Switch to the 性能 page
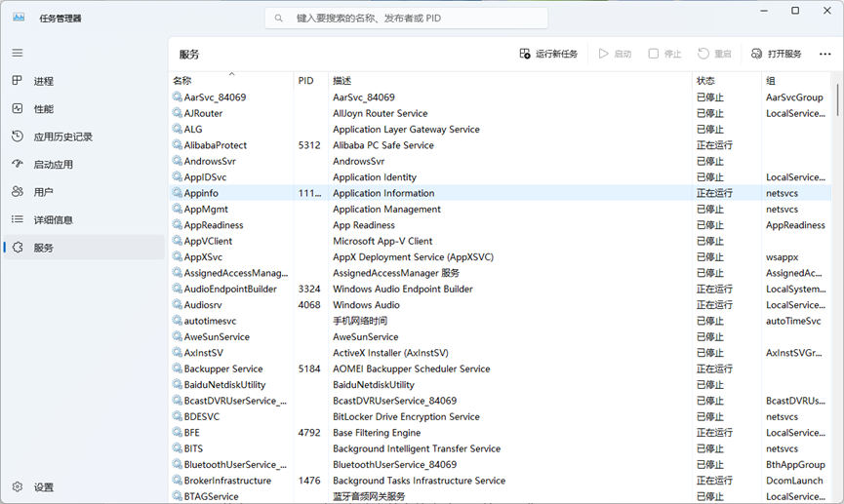The height and width of the screenshot is (504, 844). [84, 109]
